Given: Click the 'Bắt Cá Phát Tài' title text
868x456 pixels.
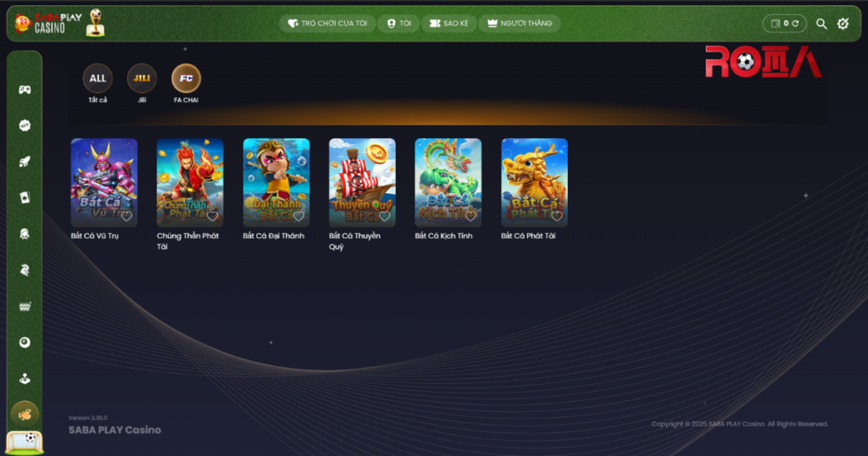Looking at the screenshot, I should [528, 236].
